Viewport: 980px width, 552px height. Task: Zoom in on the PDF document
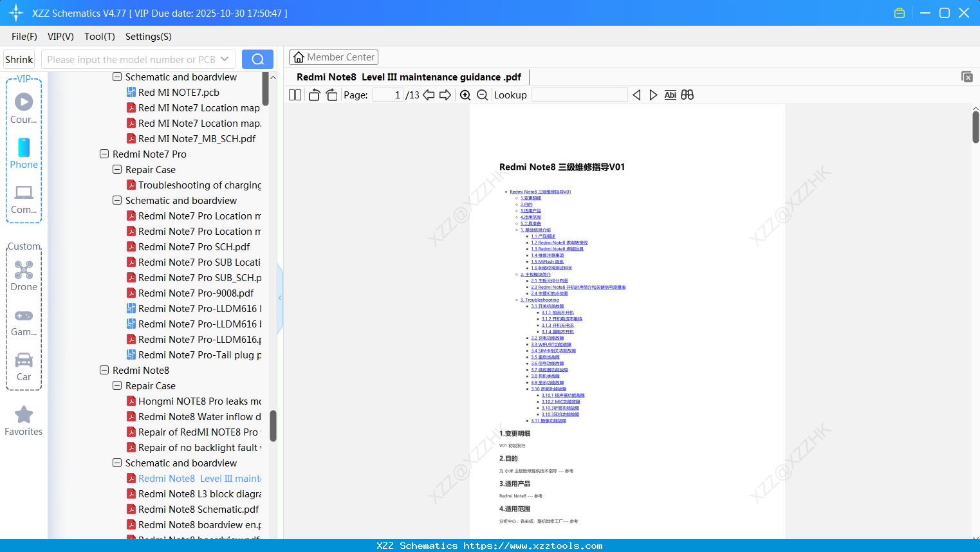pyautogui.click(x=465, y=95)
